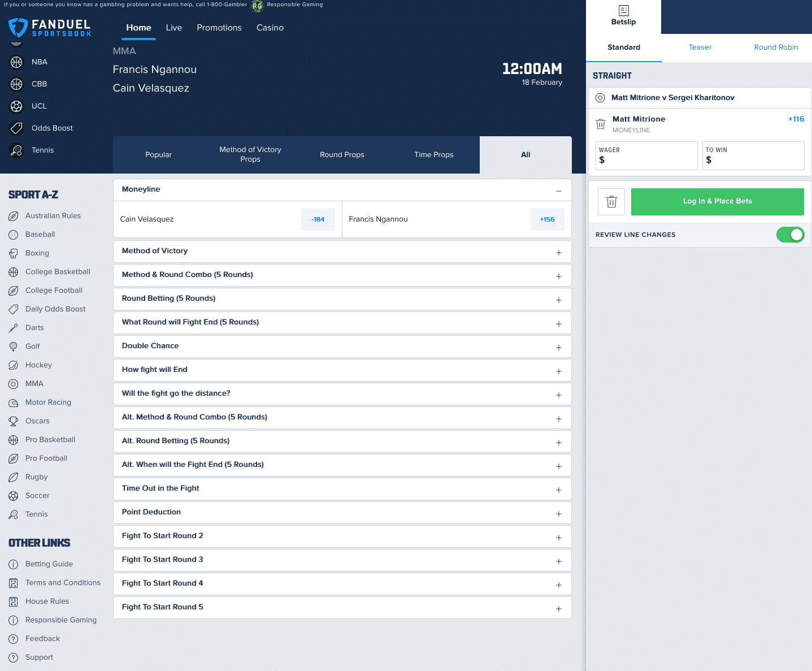Expand How fight will End
The width and height of the screenshot is (812, 671).
pos(558,371)
